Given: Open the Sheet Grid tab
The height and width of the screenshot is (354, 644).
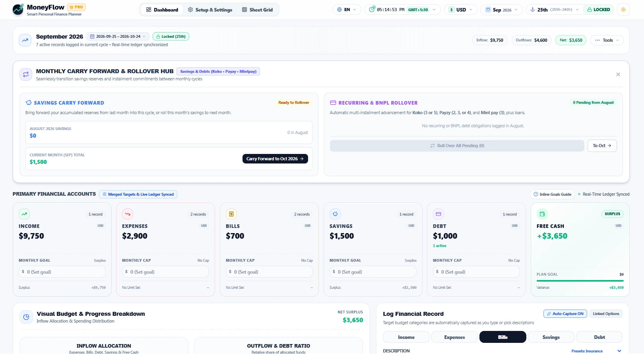Looking at the screenshot, I should pyautogui.click(x=257, y=10).
